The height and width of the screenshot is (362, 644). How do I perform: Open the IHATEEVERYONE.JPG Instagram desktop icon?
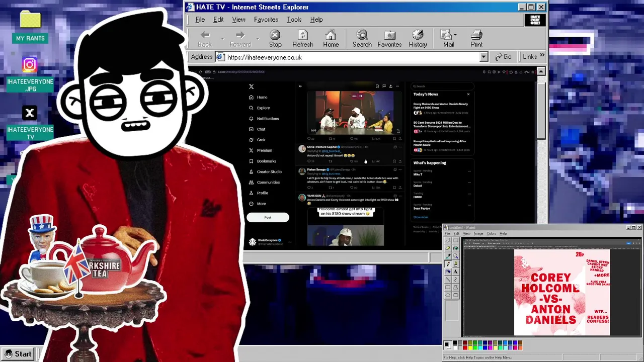(x=30, y=75)
